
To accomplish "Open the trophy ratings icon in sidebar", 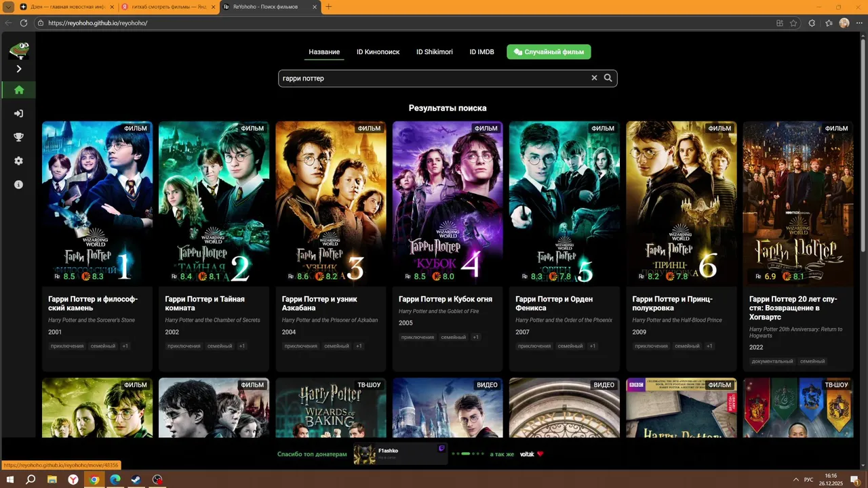I will 18,137.
